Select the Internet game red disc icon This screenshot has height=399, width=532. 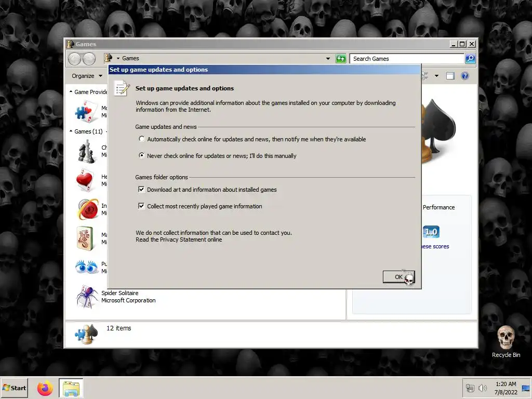(x=88, y=209)
